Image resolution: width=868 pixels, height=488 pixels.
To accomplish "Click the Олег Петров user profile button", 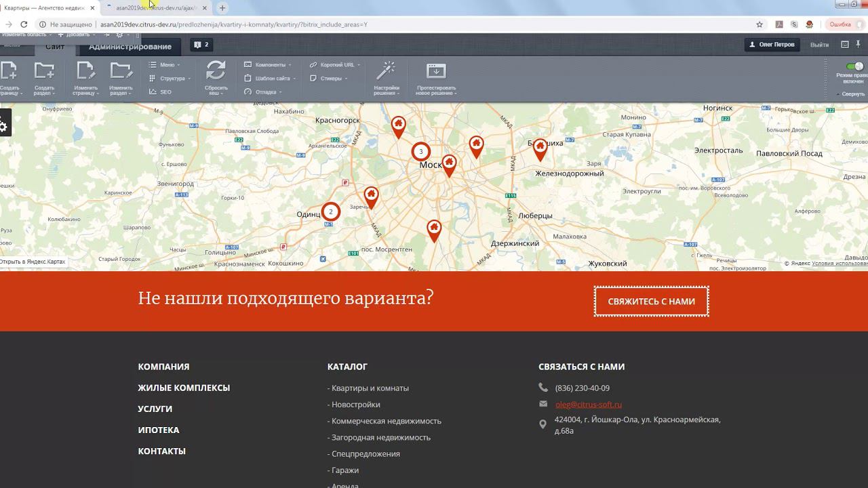I will pos(772,44).
